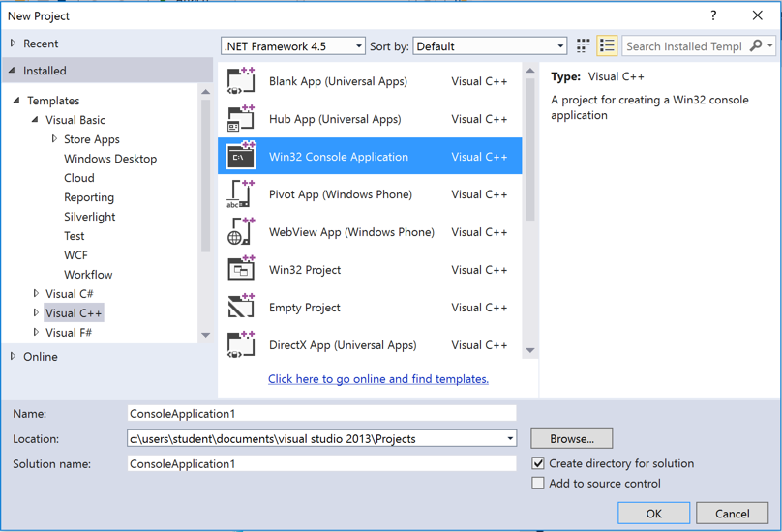Viewport: 782px width, 532px height.
Task: Collapse the Templates tree node
Action: [x=16, y=101]
